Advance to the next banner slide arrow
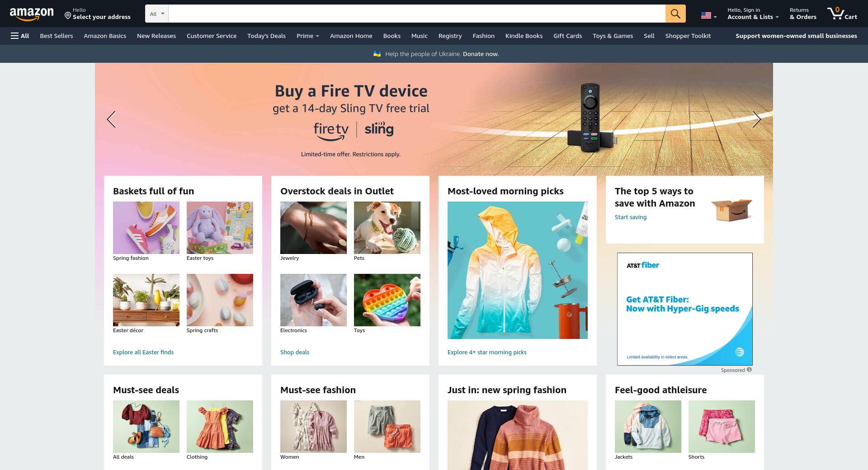This screenshot has width=868, height=470. 756,119
